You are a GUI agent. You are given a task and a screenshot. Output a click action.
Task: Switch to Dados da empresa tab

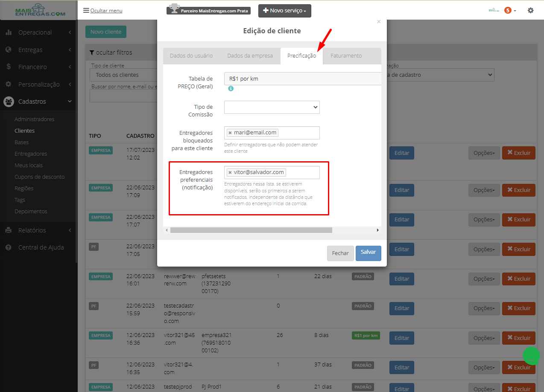[250, 56]
